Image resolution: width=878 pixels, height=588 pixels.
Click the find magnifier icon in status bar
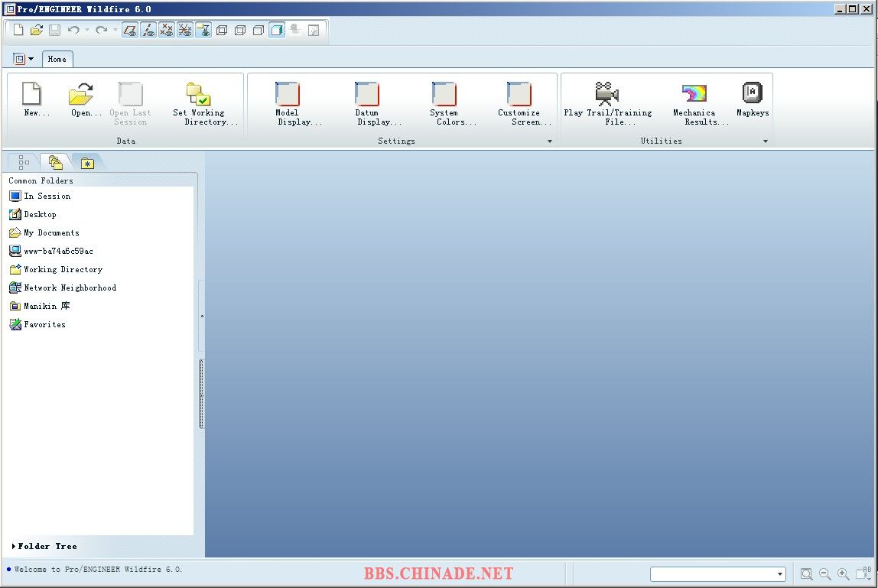click(x=806, y=574)
